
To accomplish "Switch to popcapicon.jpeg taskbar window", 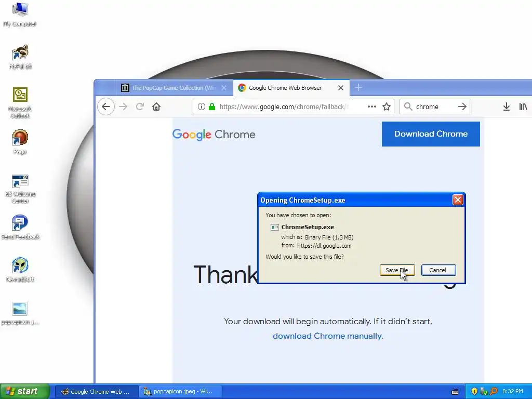I will tap(180, 392).
